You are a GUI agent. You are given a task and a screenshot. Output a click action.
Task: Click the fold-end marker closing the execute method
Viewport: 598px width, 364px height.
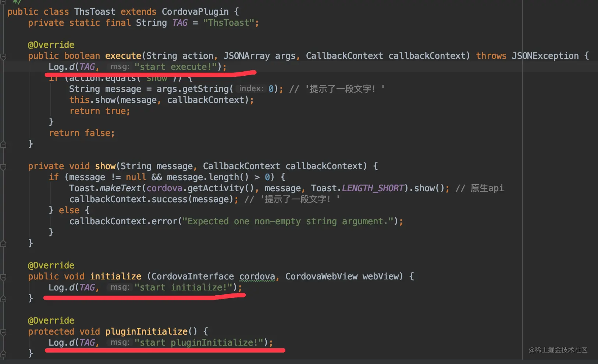point(3,144)
